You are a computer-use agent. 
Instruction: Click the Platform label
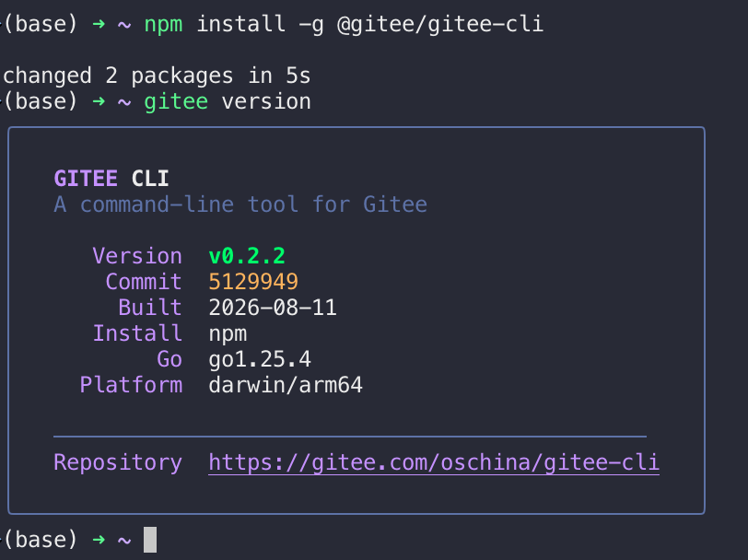[131, 385]
